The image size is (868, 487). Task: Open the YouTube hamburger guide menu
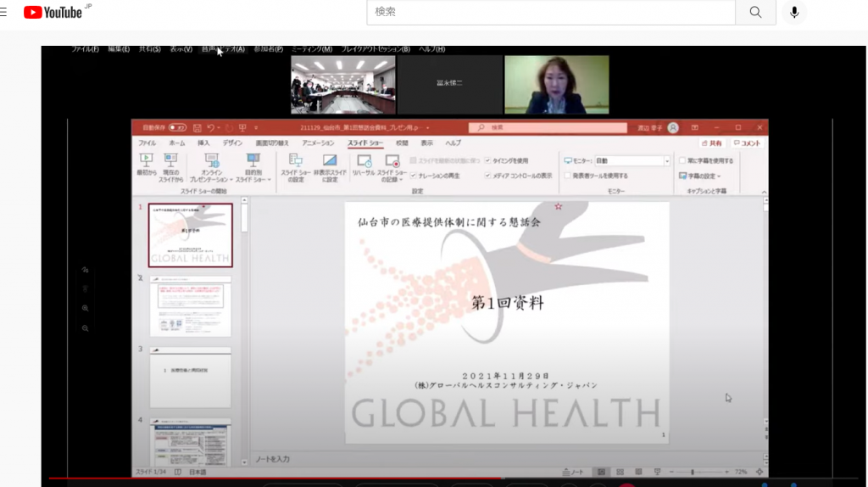click(3, 12)
